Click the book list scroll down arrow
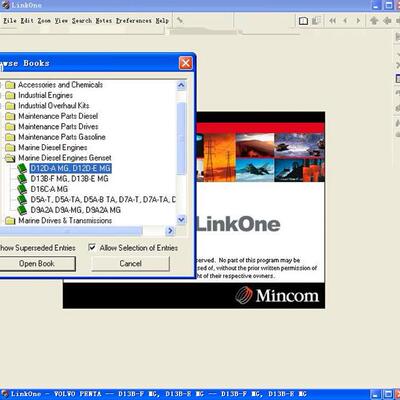400x400 pixels. 181,219
